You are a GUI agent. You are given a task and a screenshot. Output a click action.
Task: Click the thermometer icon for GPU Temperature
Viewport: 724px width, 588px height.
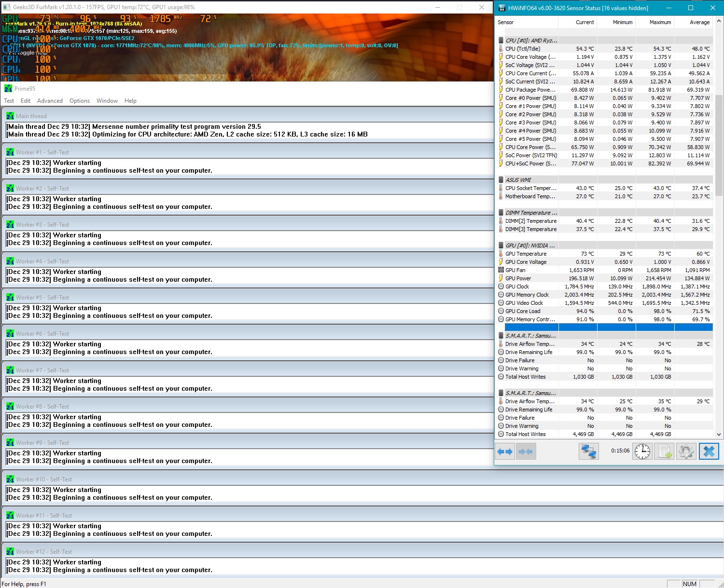point(501,254)
